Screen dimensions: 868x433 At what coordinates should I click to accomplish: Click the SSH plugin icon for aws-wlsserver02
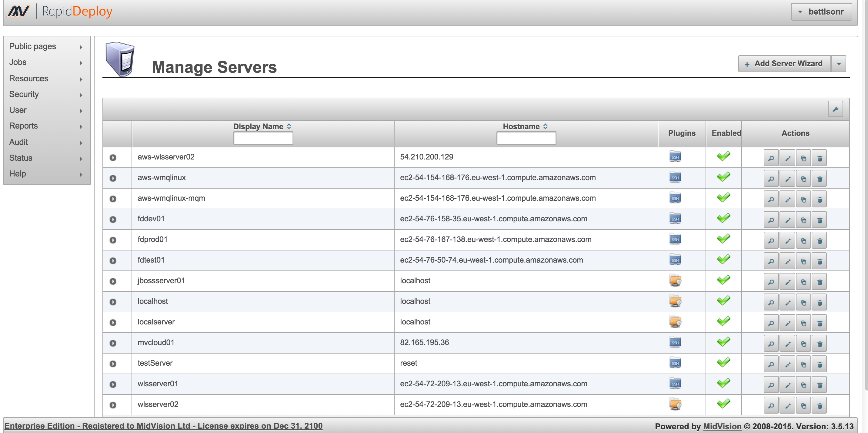point(675,156)
